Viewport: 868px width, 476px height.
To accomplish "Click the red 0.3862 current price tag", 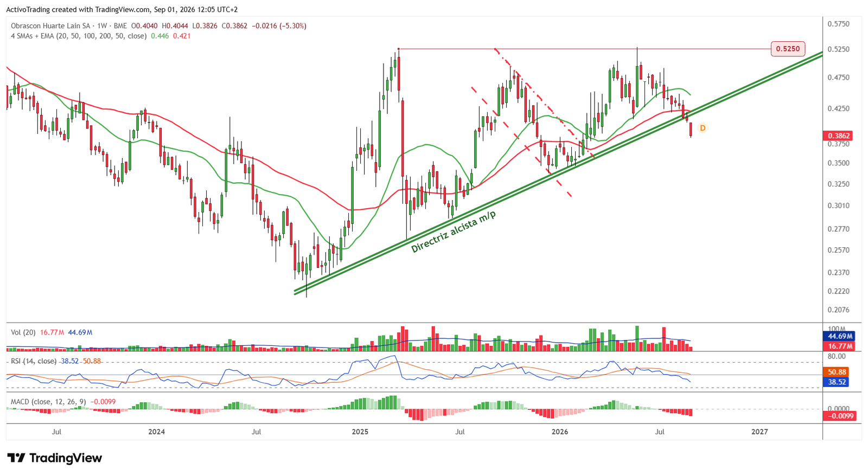I will coord(838,136).
